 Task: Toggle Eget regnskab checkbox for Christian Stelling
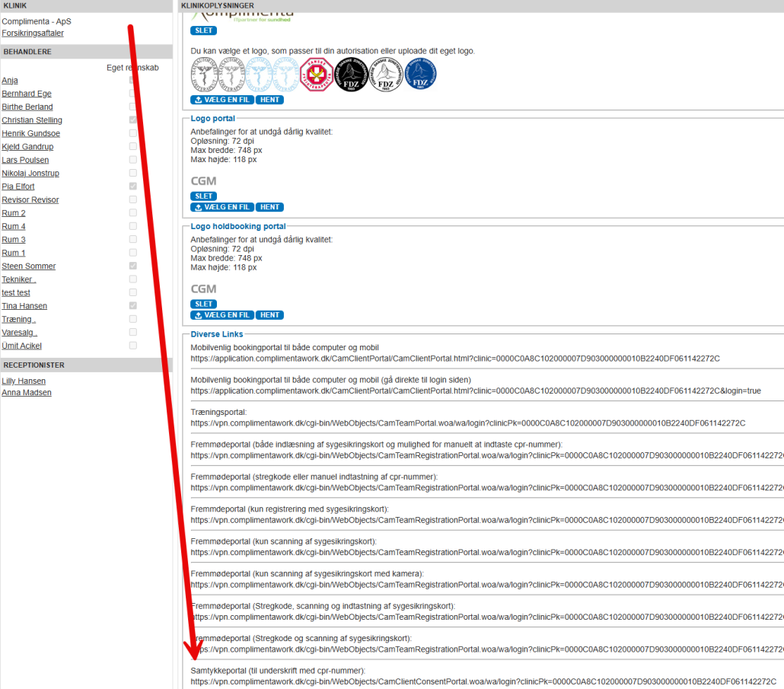[x=133, y=120]
